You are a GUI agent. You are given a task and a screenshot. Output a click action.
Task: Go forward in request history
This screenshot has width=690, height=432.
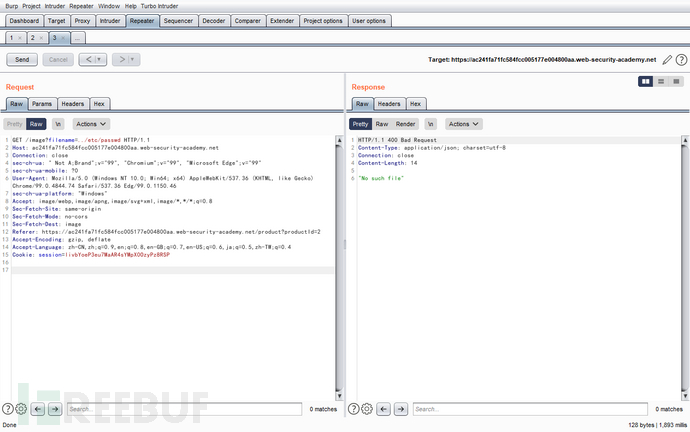click(121, 59)
